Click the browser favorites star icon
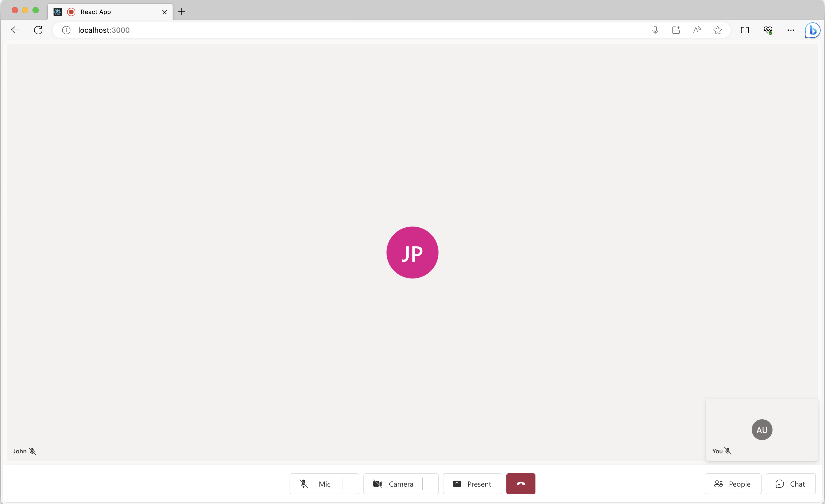The width and height of the screenshot is (825, 504). pos(718,30)
